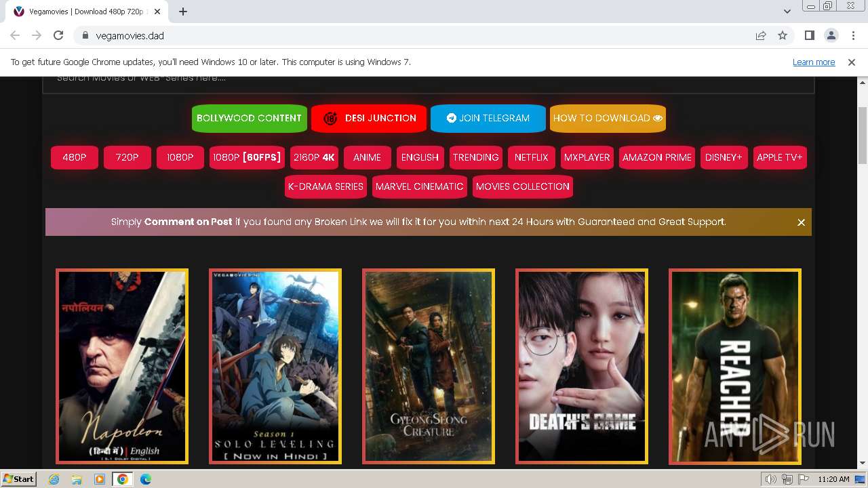The width and height of the screenshot is (868, 488).
Task: Click the Search Movies input field
Action: click(x=429, y=84)
